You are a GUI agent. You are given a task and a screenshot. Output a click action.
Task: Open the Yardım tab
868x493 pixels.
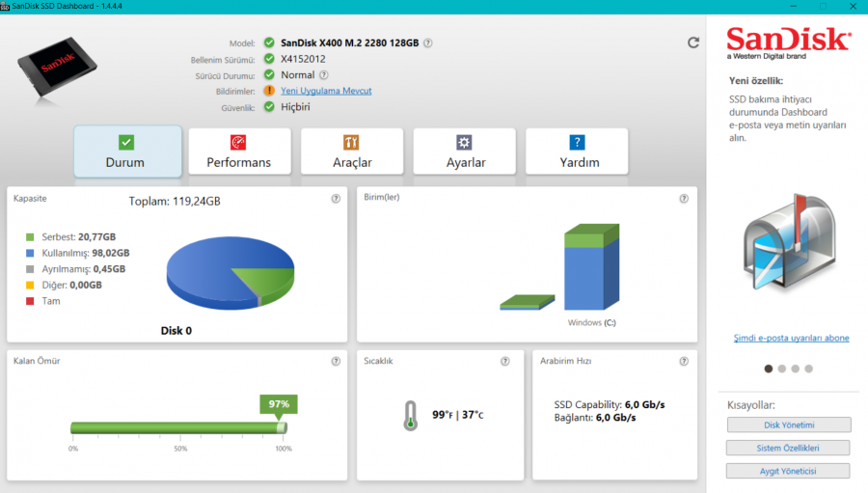pyautogui.click(x=577, y=151)
